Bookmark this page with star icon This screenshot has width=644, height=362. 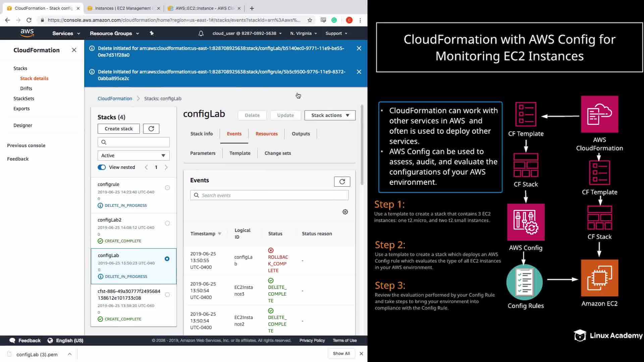(x=310, y=20)
